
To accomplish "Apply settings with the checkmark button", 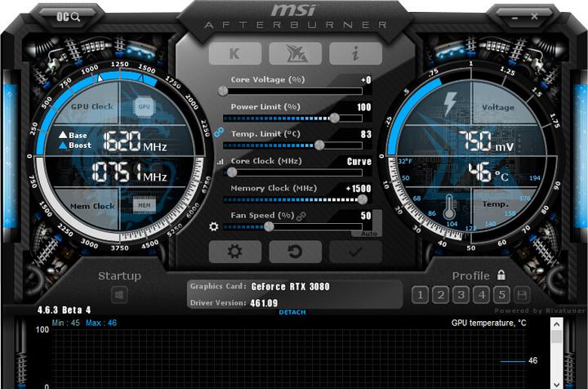I will 355,252.
